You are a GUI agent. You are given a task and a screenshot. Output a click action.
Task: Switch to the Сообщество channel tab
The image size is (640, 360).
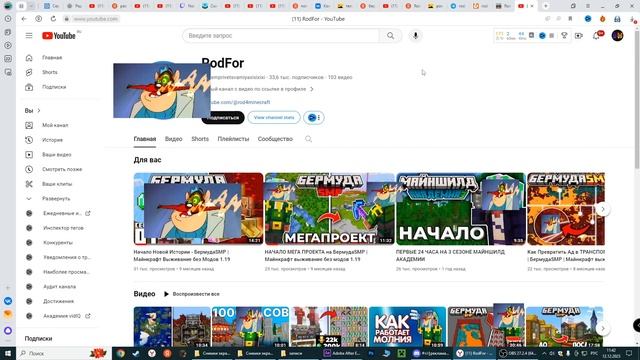(275, 139)
